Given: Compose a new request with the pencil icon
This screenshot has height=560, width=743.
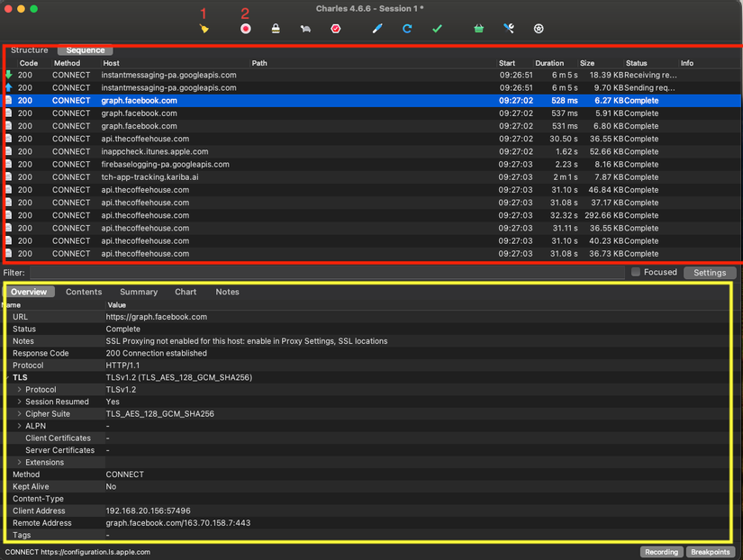Looking at the screenshot, I should (376, 28).
